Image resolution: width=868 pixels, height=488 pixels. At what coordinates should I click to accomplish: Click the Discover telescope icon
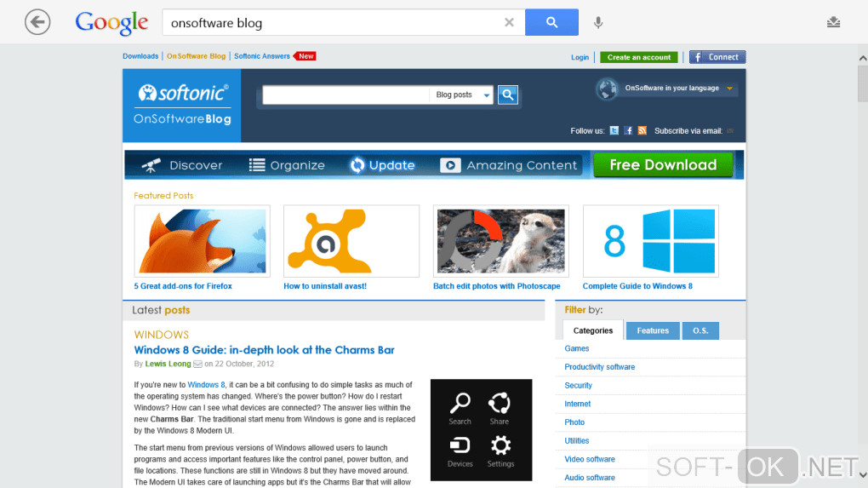[x=151, y=165]
